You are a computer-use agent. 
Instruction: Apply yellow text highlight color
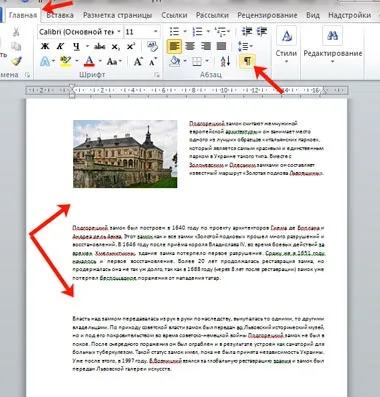[66, 61]
